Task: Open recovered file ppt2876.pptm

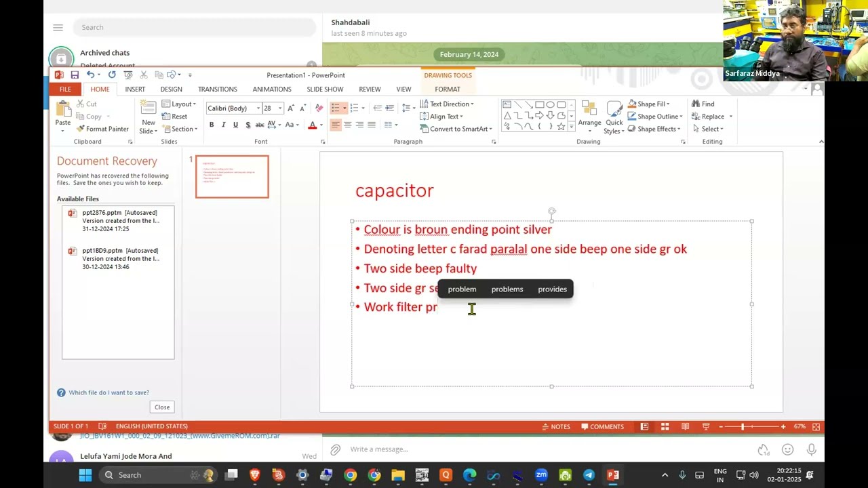Action: tap(118, 221)
